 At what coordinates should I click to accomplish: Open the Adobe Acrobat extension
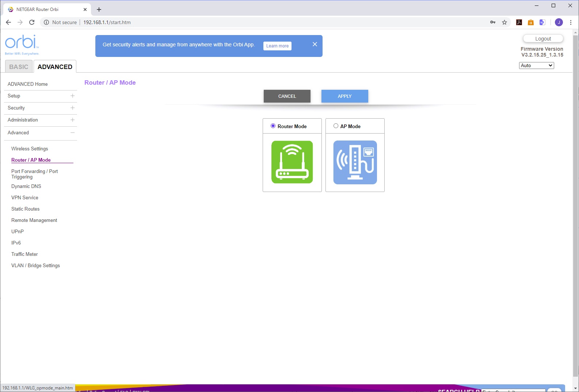[519, 22]
